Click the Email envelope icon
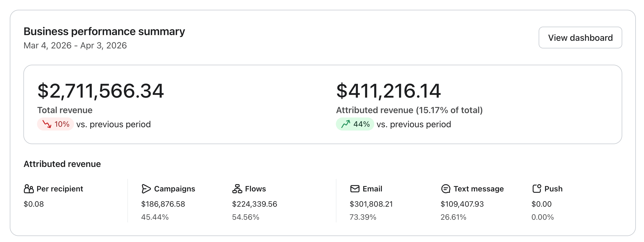 [355, 189]
